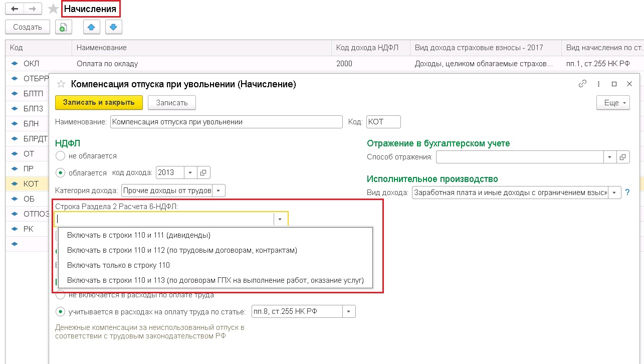Go back with the left arrow button
The width and height of the screenshot is (644, 364).
click(15, 9)
